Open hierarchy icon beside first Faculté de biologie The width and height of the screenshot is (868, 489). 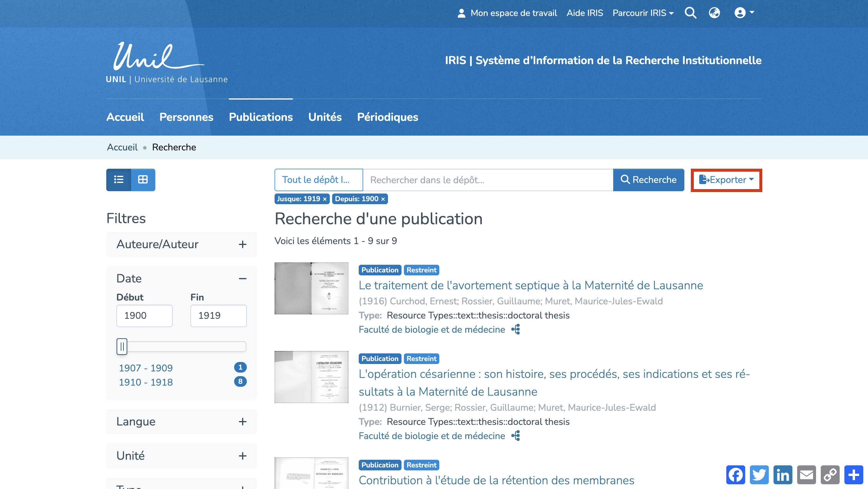tap(515, 329)
